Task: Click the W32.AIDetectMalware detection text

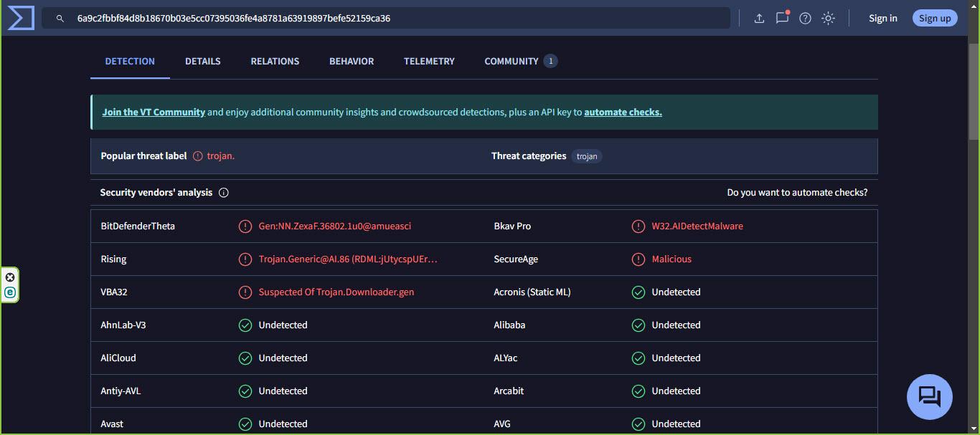Action: [x=697, y=226]
